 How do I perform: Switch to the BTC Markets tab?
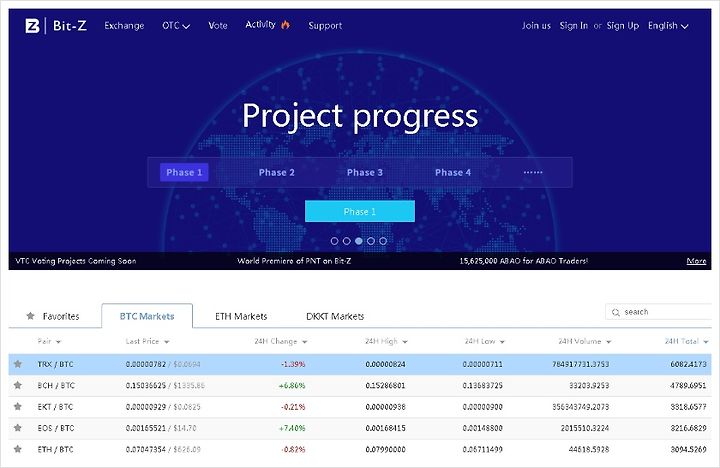147,316
